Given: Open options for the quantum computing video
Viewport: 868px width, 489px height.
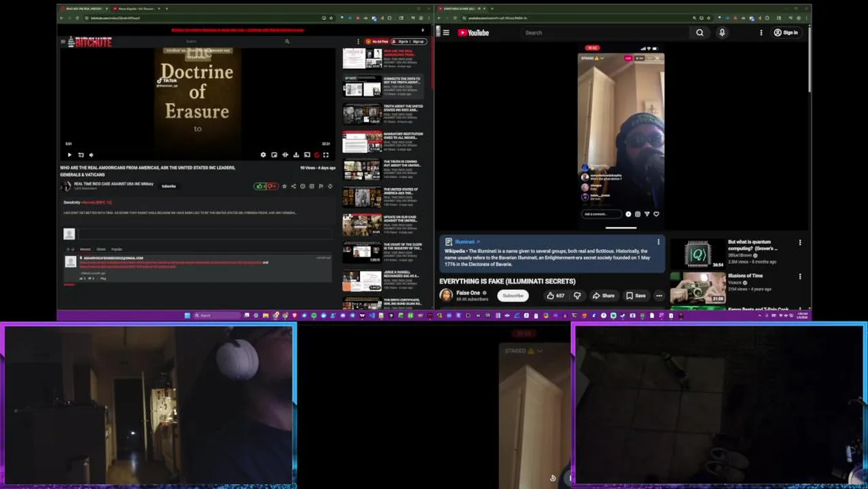Looking at the screenshot, I should point(800,242).
